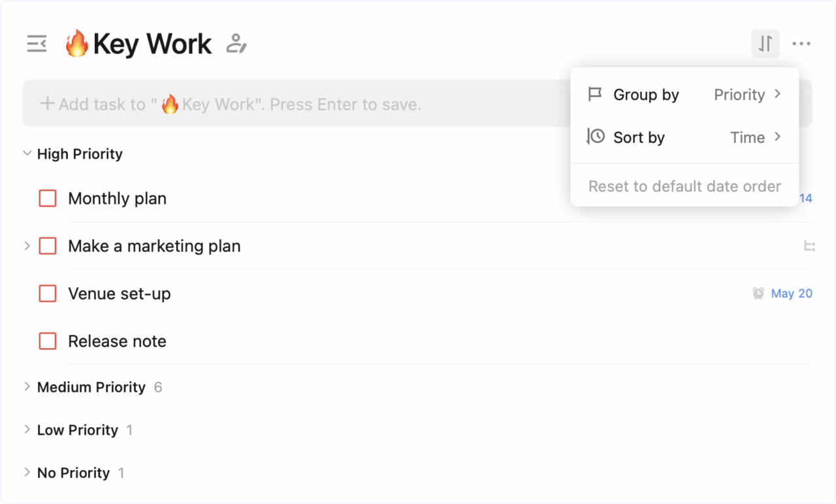Click Reset to default date order
The image size is (836, 504).
click(x=684, y=186)
